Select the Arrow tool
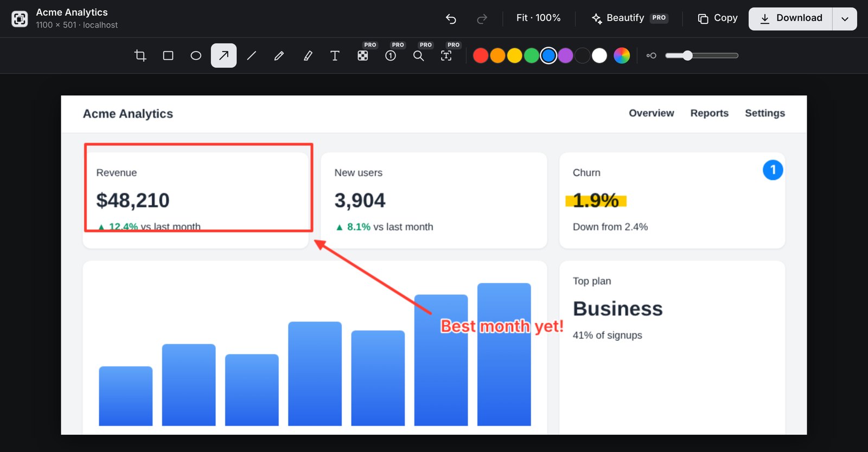This screenshot has height=452, width=868. pos(224,55)
